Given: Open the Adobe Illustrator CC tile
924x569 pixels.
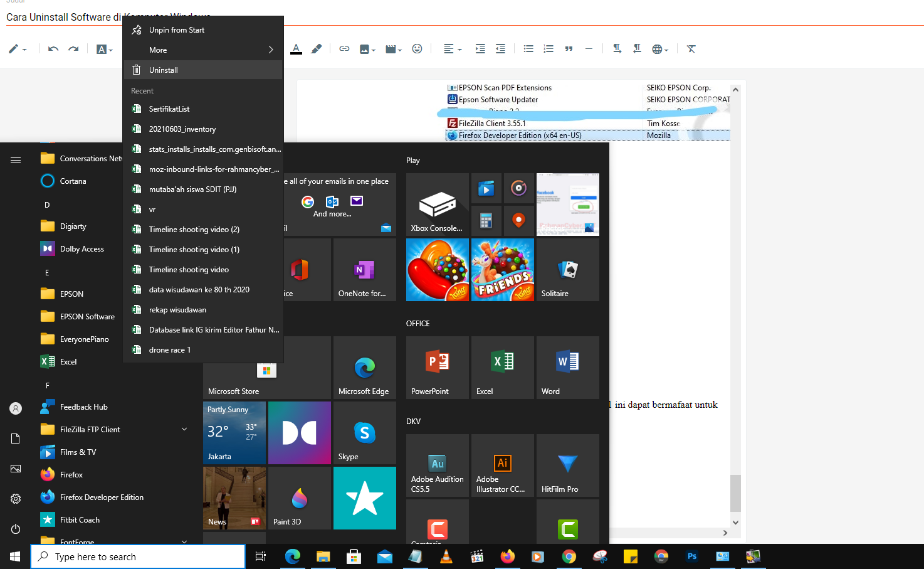Looking at the screenshot, I should pyautogui.click(x=503, y=465).
